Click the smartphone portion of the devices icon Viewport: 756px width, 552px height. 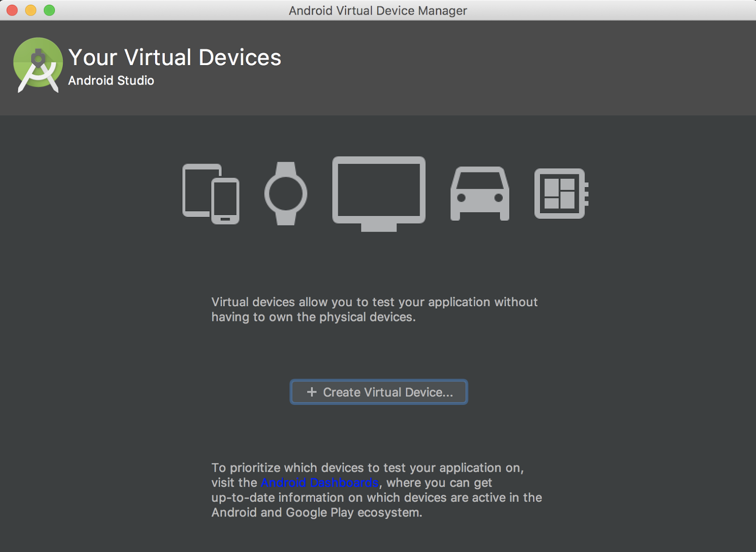click(x=224, y=201)
